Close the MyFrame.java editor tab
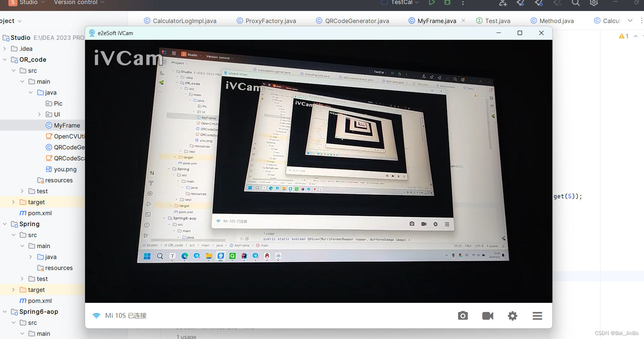Image resolution: width=644 pixels, height=339 pixels. coord(463,20)
